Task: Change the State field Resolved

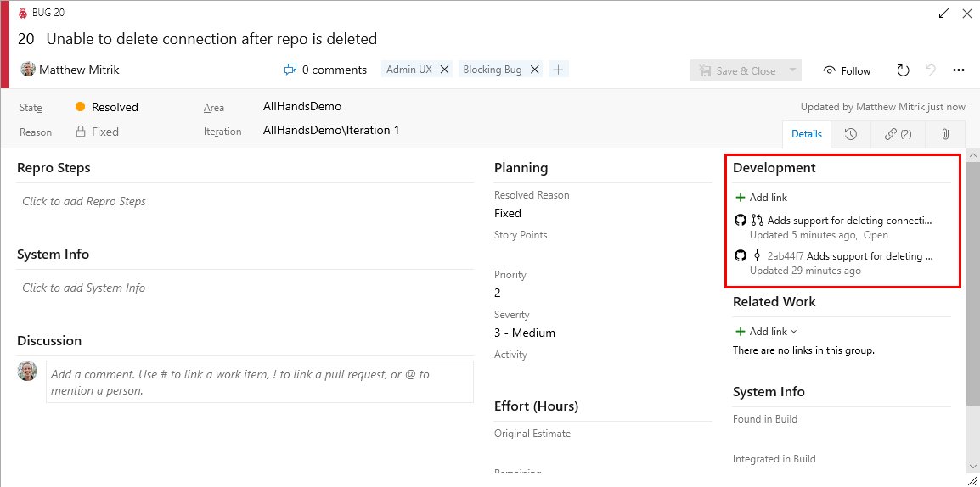Action: [x=115, y=107]
